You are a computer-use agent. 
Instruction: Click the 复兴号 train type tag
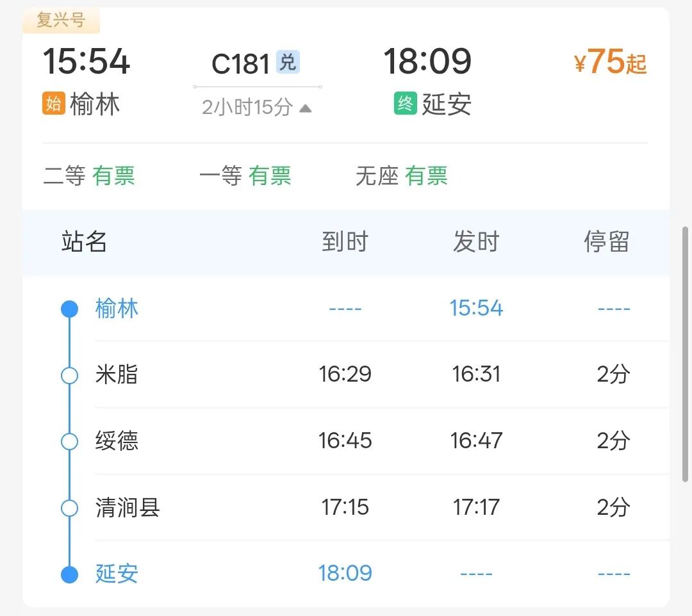[61, 20]
